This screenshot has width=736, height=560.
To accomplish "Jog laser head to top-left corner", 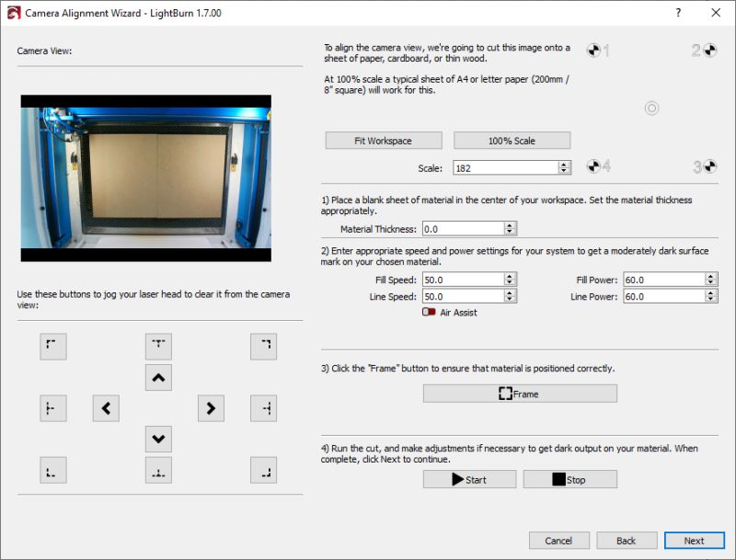I will click(52, 347).
